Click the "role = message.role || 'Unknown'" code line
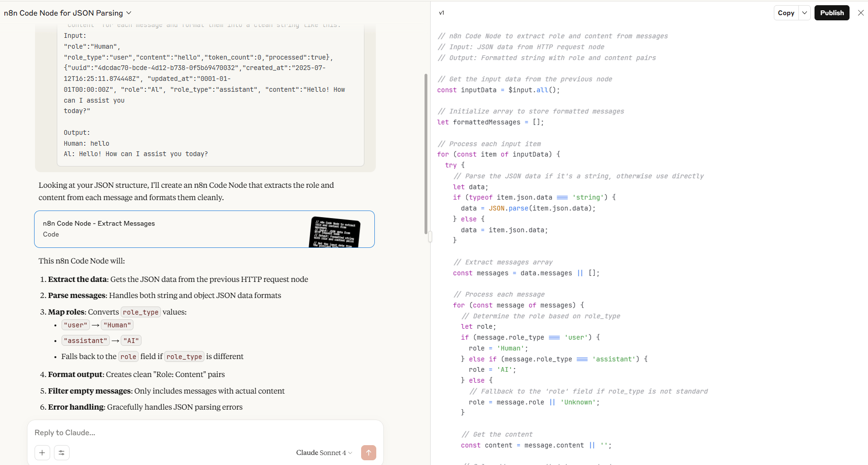The image size is (868, 465). (x=534, y=402)
